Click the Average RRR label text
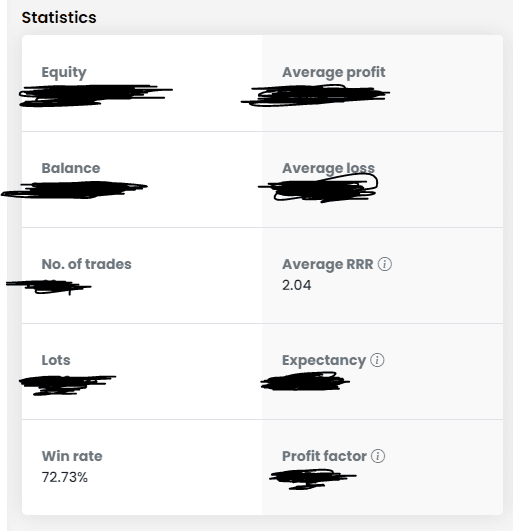Image resolution: width=513 pixels, height=531 pixels. [328, 264]
